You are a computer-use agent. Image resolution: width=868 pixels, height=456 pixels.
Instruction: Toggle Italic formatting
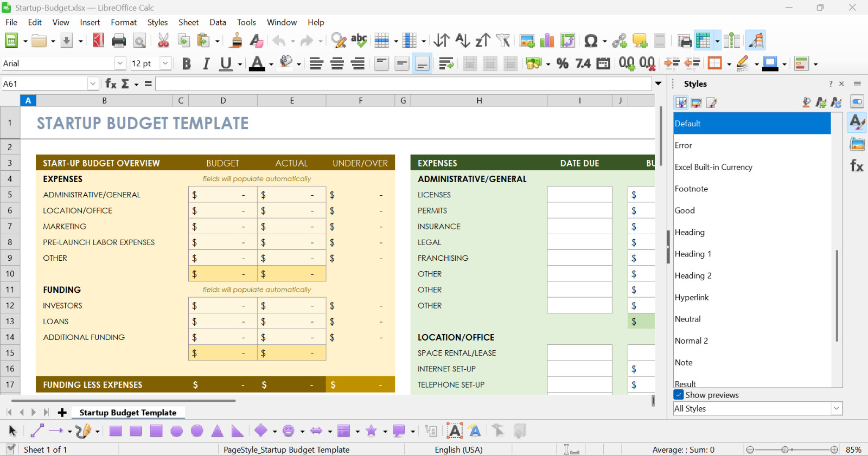click(206, 63)
